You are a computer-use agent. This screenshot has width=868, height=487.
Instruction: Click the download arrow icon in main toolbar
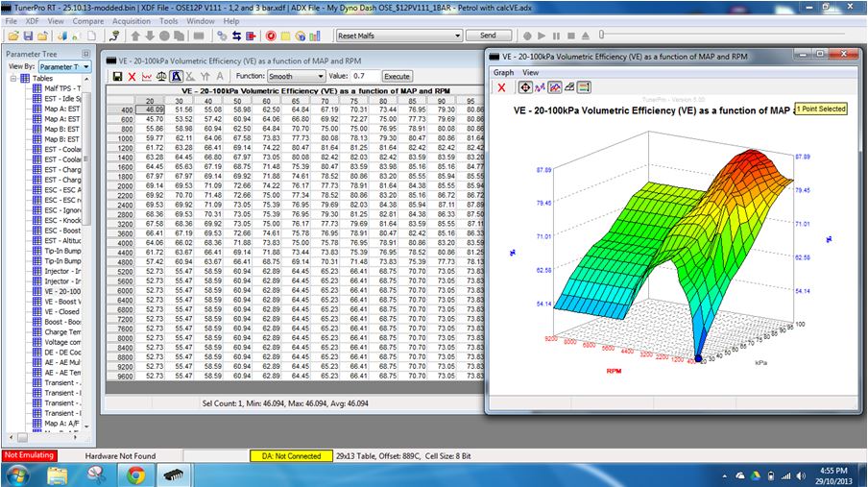click(x=150, y=36)
